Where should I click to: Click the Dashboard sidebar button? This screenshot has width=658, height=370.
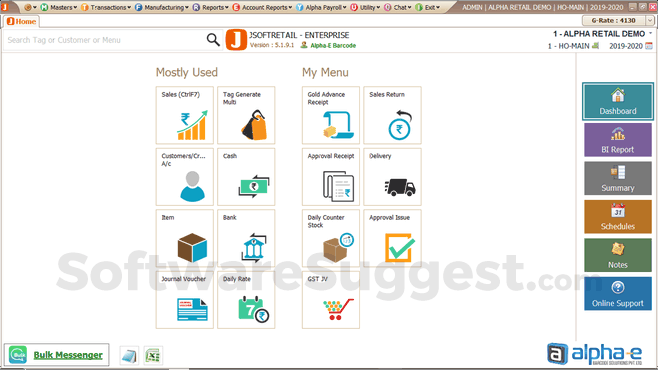click(x=618, y=102)
